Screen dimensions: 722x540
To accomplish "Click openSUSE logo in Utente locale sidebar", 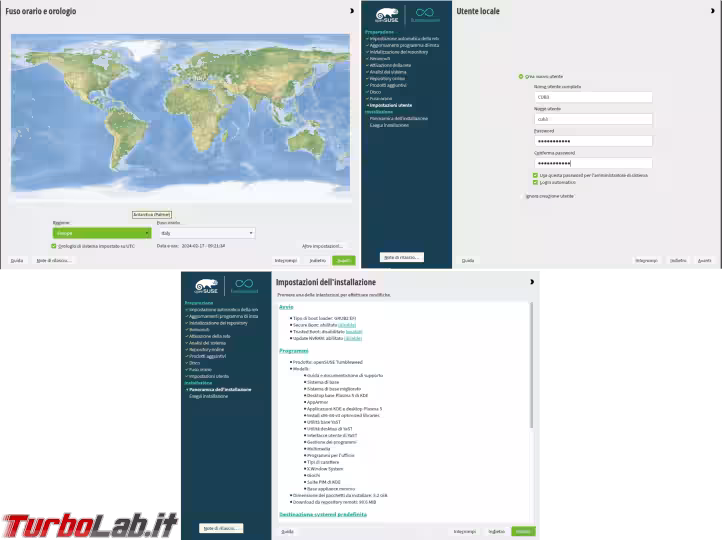I will point(387,15).
